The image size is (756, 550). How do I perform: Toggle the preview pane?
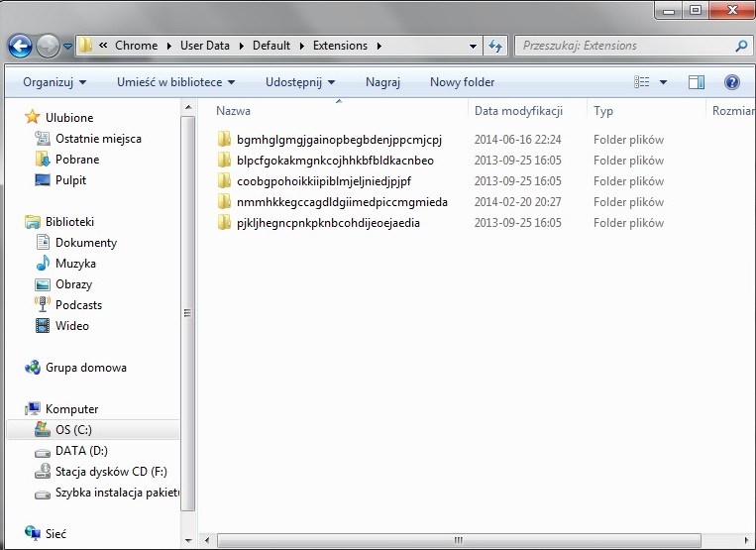[697, 82]
